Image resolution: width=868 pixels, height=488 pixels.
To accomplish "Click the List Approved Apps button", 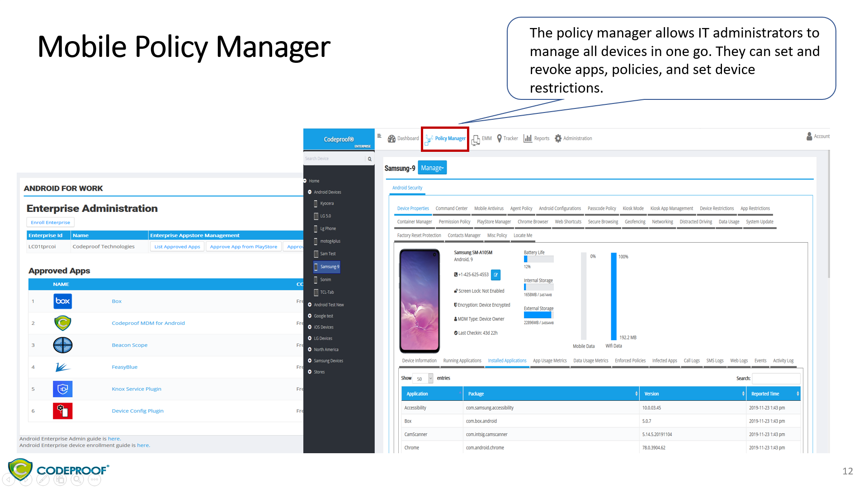I will [177, 247].
